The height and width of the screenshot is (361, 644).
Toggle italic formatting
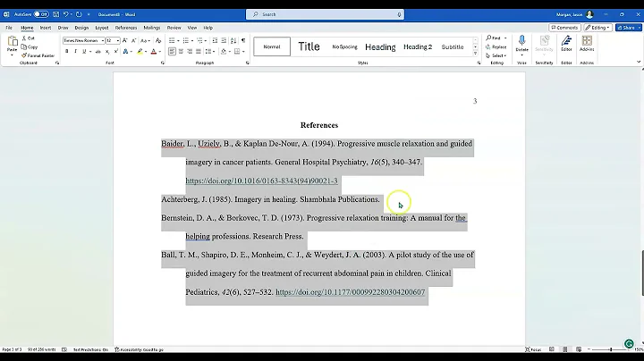pos(75,52)
